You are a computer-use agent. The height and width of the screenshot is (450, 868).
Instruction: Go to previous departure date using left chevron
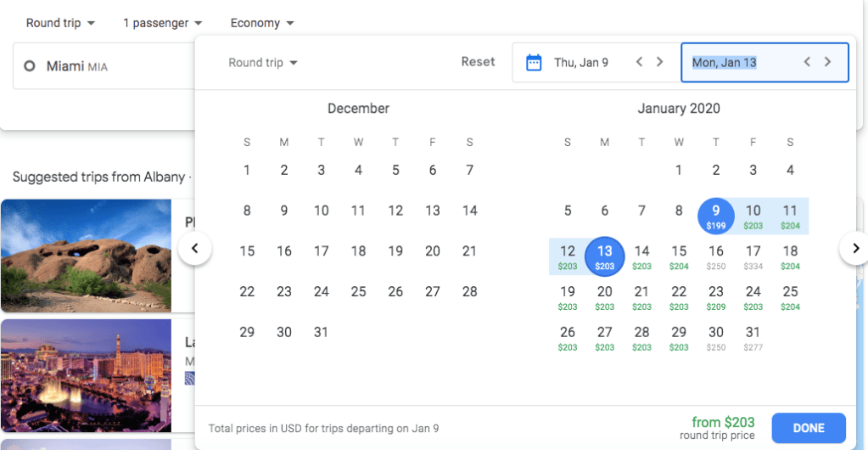(639, 62)
